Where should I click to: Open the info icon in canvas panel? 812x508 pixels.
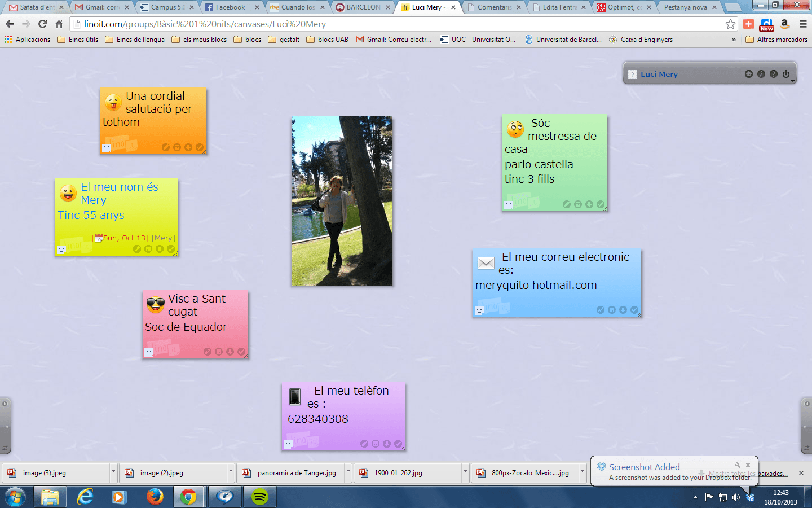(x=761, y=74)
